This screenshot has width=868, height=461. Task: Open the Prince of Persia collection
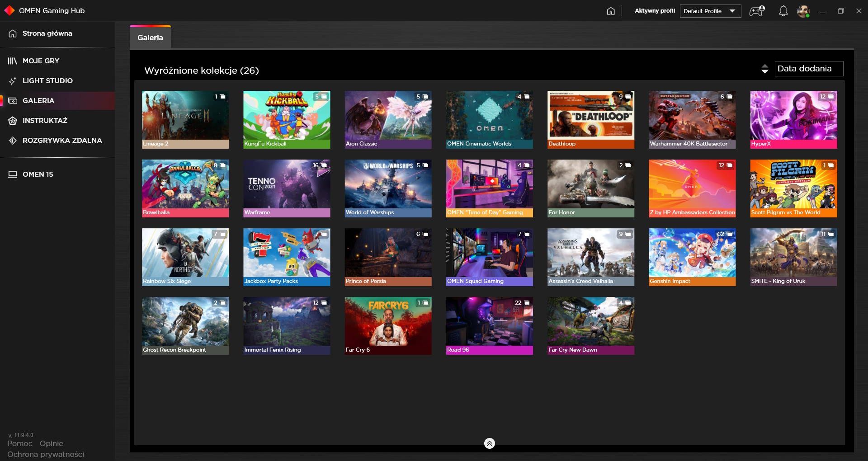point(388,257)
